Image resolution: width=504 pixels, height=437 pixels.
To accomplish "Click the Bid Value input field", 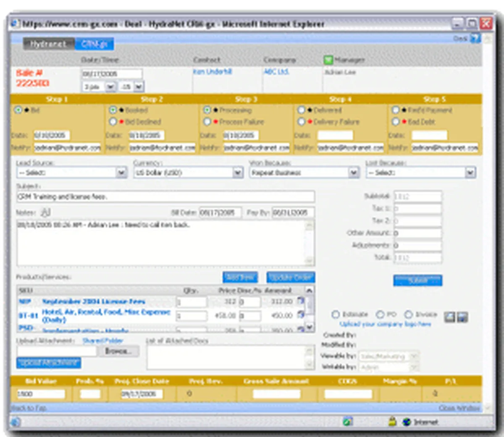I will (41, 394).
